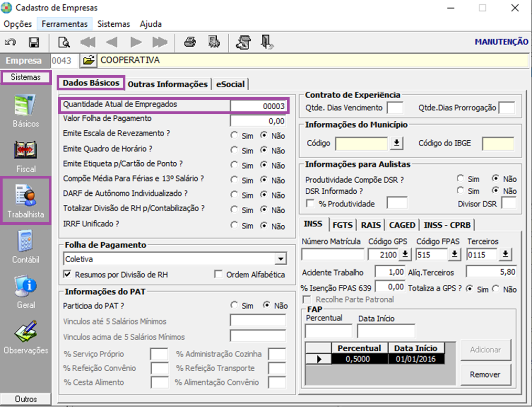Select the Dados Básicos tab
The image size is (532, 407).
(x=91, y=83)
